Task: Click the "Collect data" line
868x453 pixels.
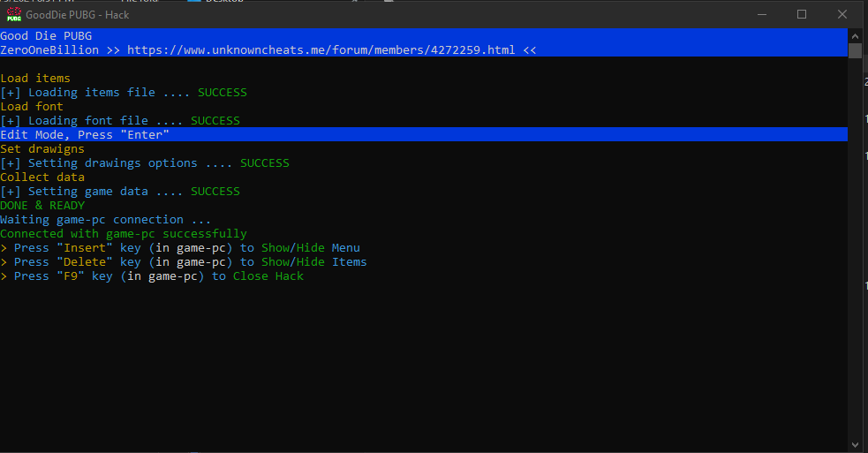Action: pos(42,177)
